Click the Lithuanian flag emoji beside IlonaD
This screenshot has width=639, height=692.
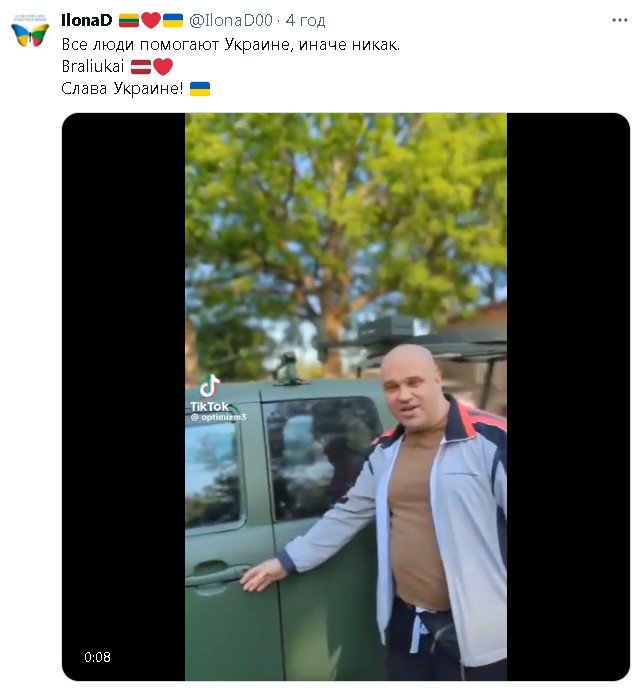click(x=129, y=20)
